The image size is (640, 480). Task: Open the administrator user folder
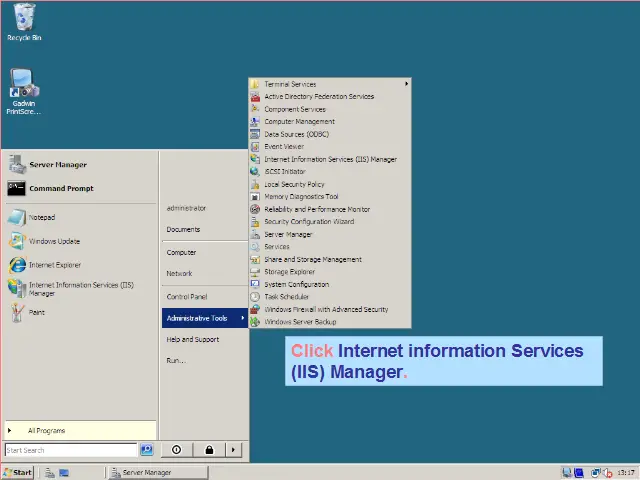(x=186, y=208)
